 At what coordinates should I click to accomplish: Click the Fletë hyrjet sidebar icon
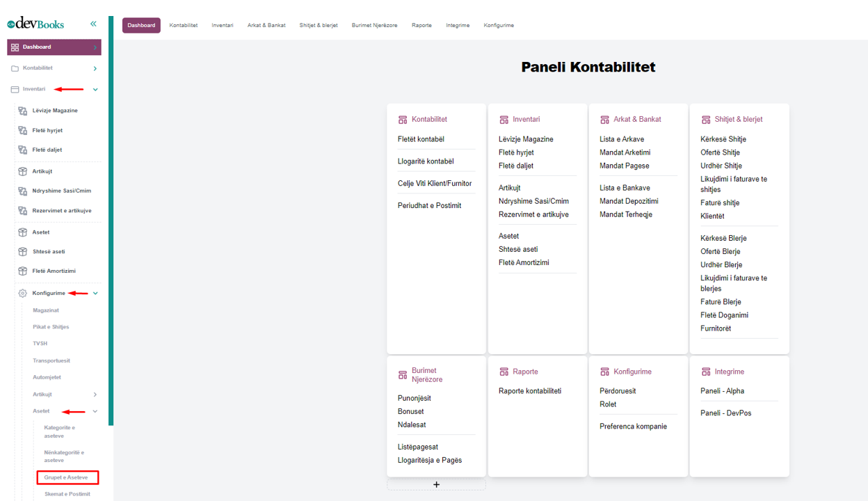point(22,130)
